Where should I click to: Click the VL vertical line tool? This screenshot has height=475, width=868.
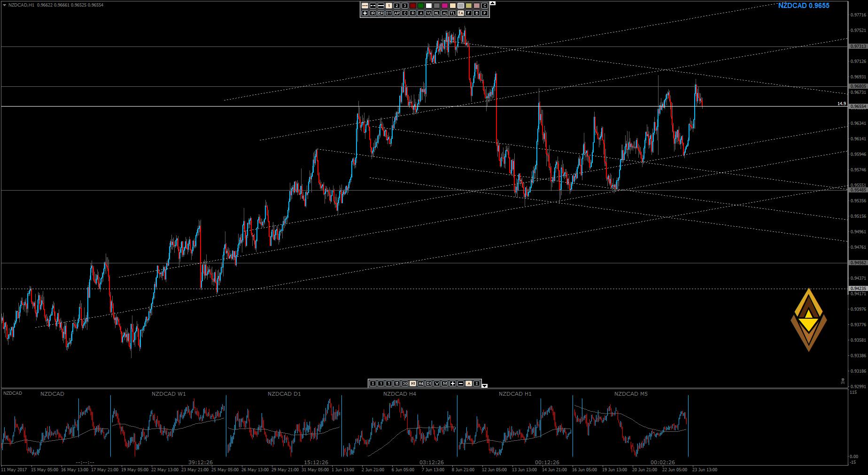429,13
